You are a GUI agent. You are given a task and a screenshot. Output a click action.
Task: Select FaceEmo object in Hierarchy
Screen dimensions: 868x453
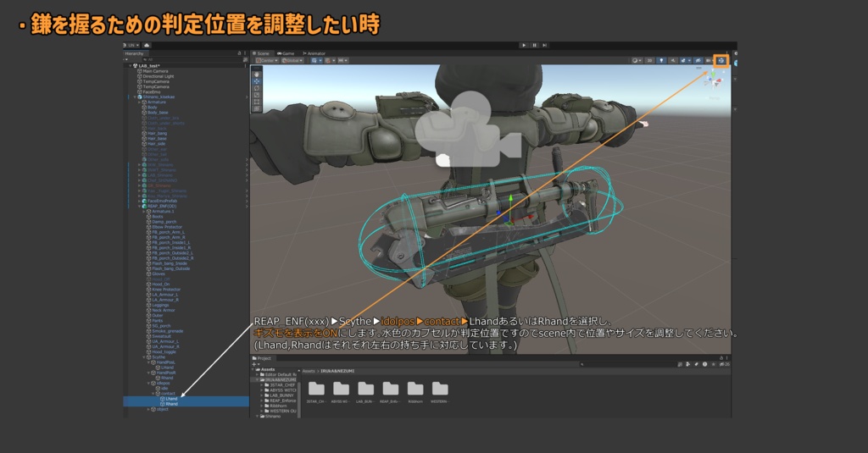(x=152, y=91)
